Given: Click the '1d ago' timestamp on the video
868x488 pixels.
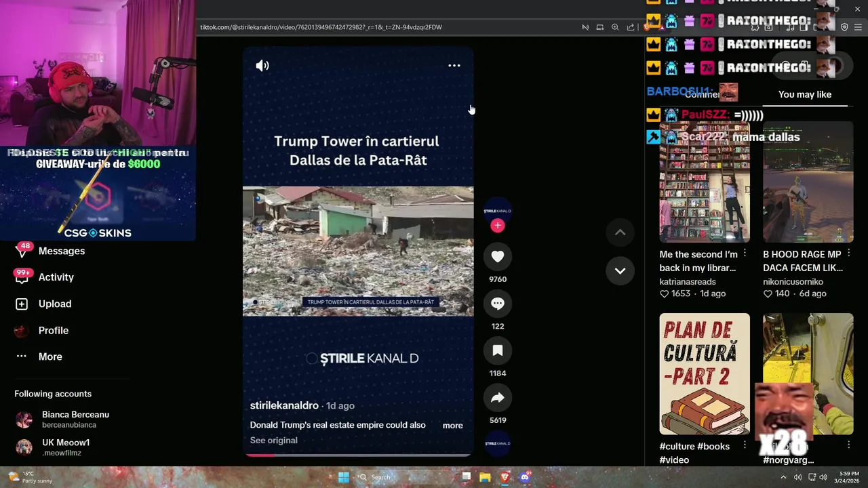Looking at the screenshot, I should [340, 405].
